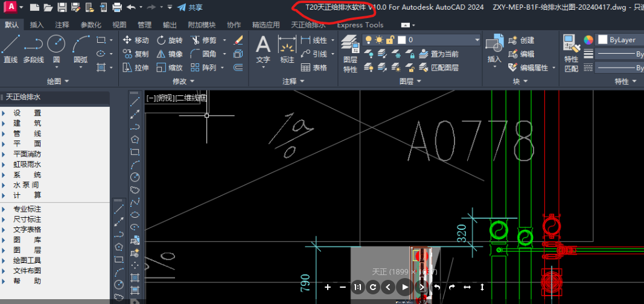Click the 匹配图层 match layer button
Screen dimensions: 644x304
click(439, 68)
